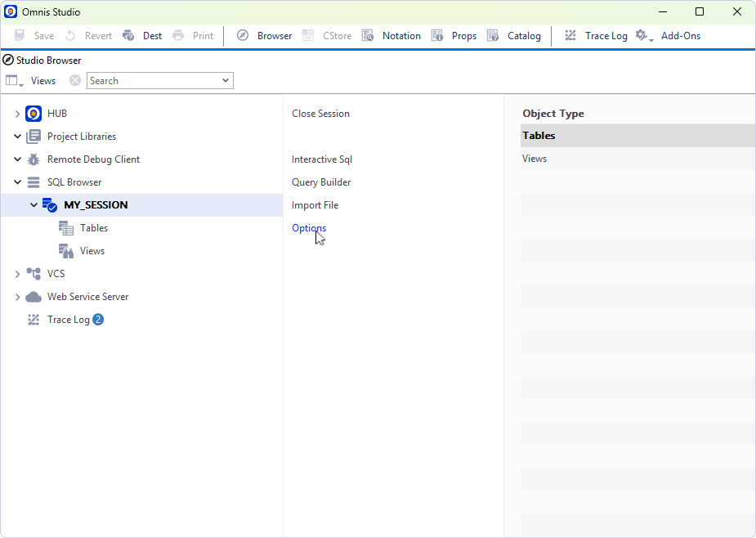The width and height of the screenshot is (756, 538).
Task: Clear search with the X icon
Action: 74,81
